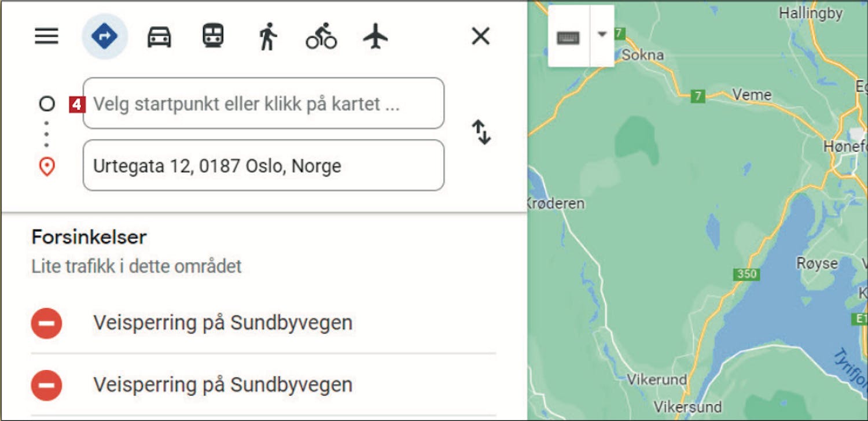This screenshot has height=421, width=868.
Task: Close the directions panel
Action: [x=481, y=36]
